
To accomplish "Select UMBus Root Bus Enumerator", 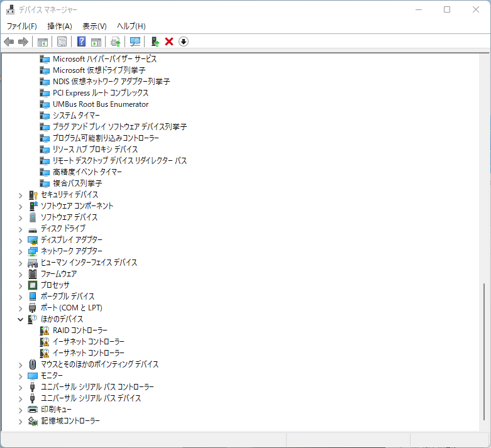I will pos(101,104).
